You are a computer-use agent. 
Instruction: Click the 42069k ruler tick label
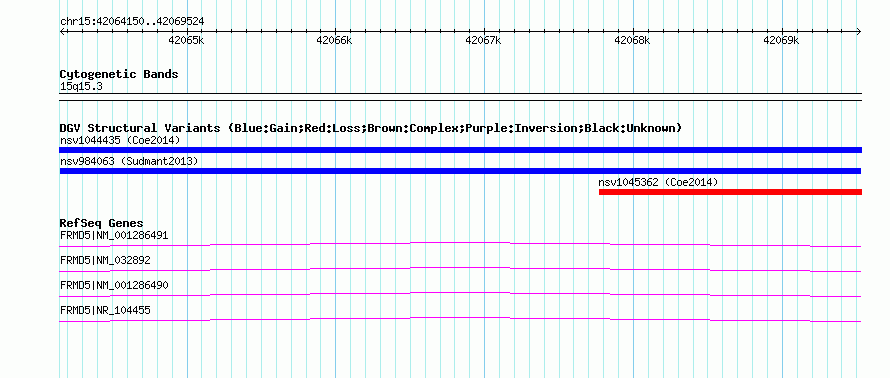(781, 40)
